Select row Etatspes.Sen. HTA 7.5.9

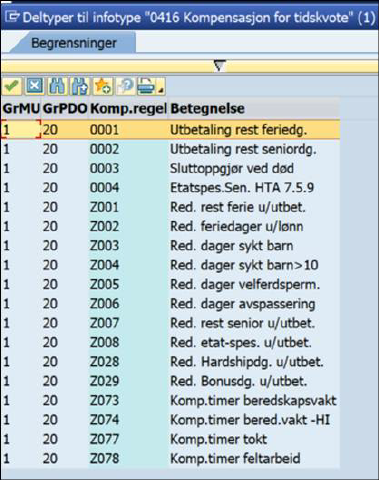click(x=170, y=188)
